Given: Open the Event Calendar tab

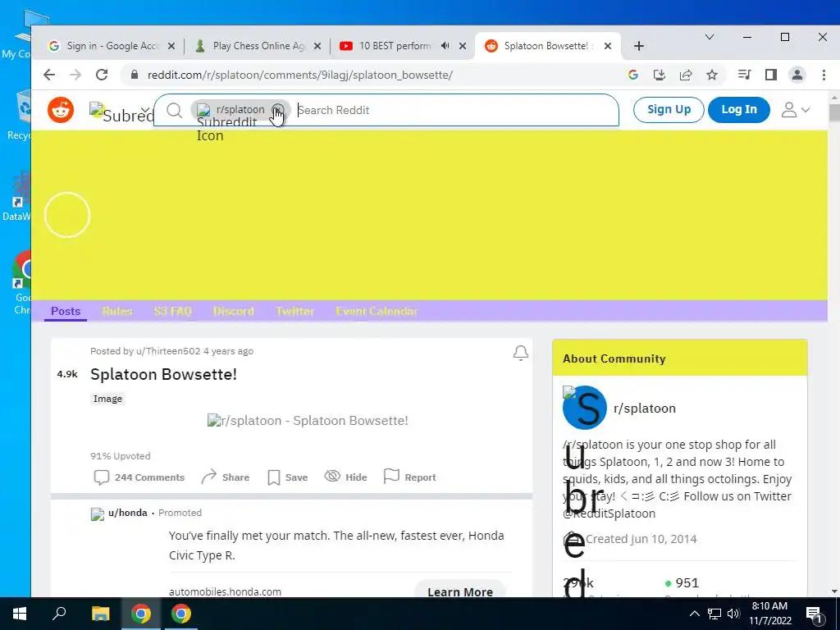Looking at the screenshot, I should coord(377,311).
